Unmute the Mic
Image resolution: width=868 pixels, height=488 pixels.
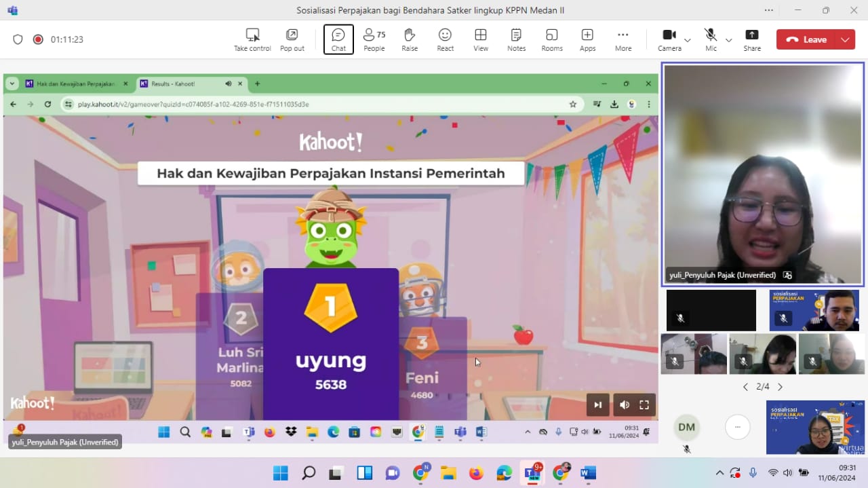(711, 39)
